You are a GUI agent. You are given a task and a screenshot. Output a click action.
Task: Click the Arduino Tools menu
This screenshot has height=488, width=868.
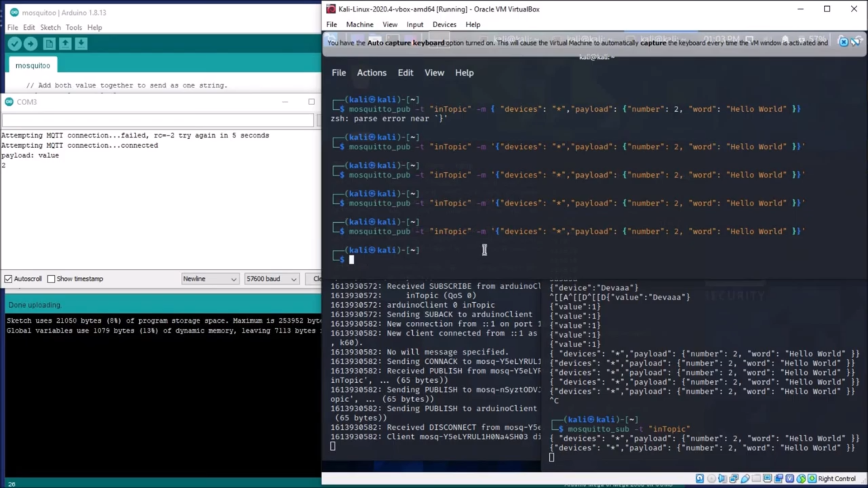pos(73,28)
